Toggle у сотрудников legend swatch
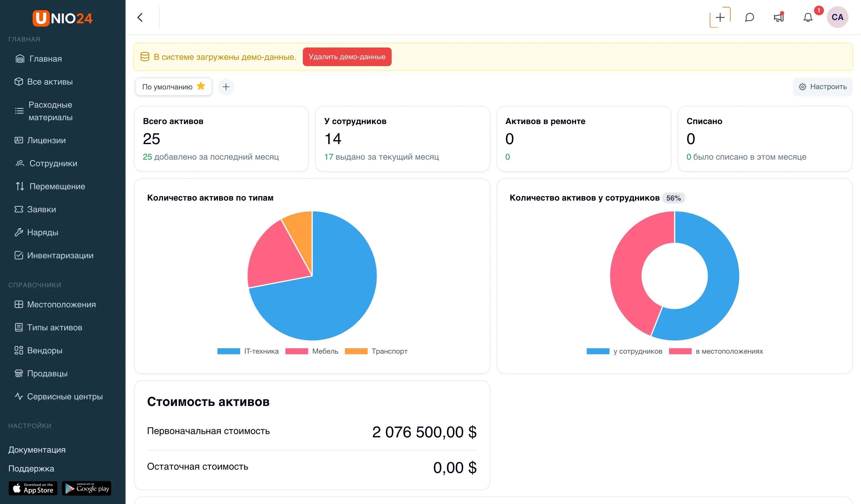The image size is (861, 504). [x=598, y=351]
